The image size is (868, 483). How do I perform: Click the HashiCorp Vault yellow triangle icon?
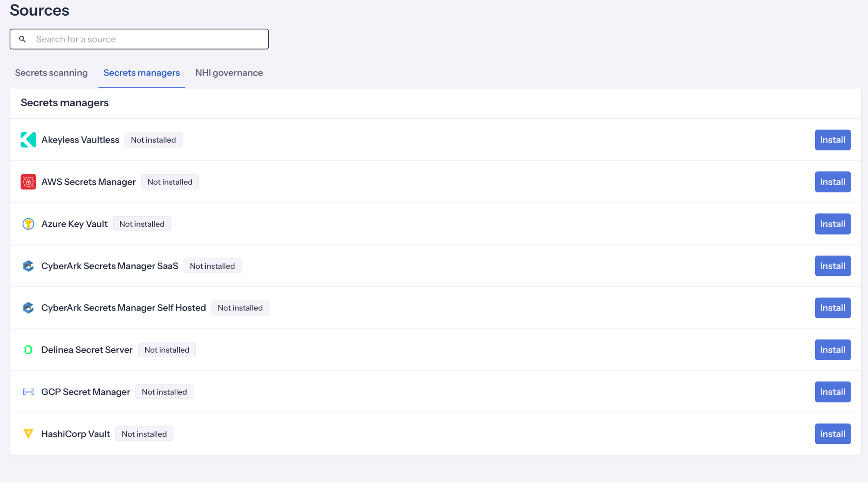tap(28, 434)
